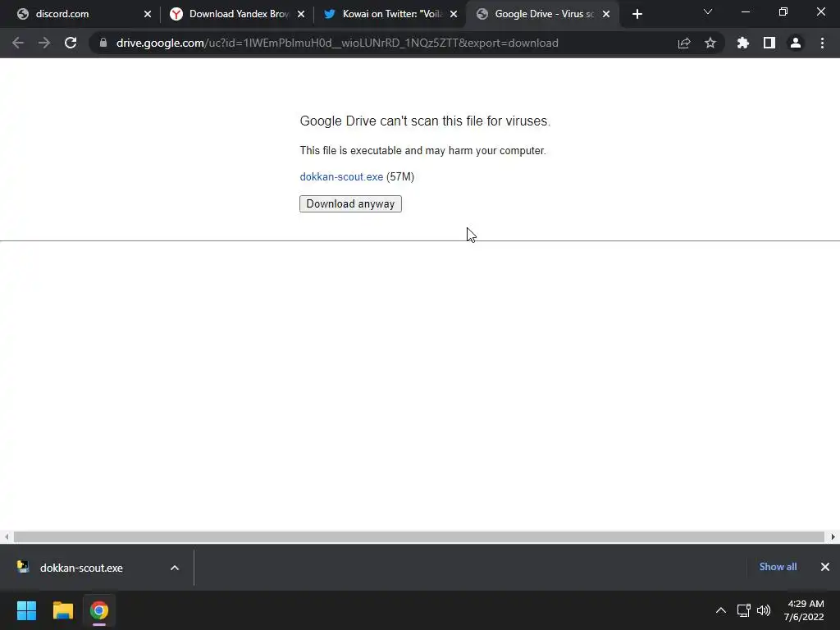Screen dimensions: 840x630
Task: Click the network tray icon
Action: [x=743, y=610]
